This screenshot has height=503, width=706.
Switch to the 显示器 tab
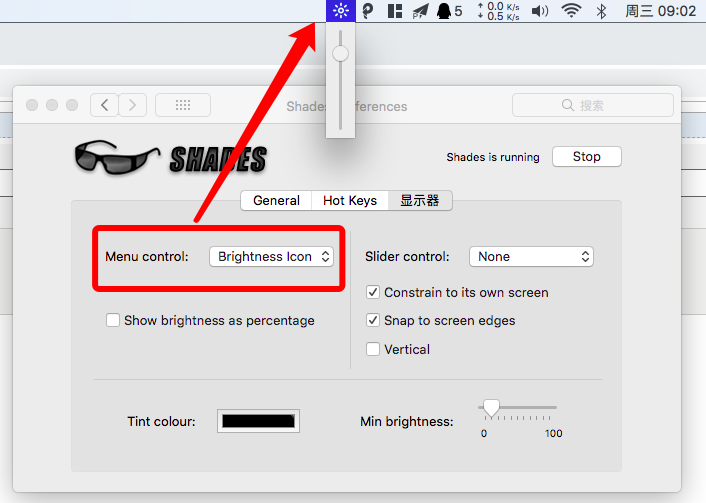tap(420, 200)
